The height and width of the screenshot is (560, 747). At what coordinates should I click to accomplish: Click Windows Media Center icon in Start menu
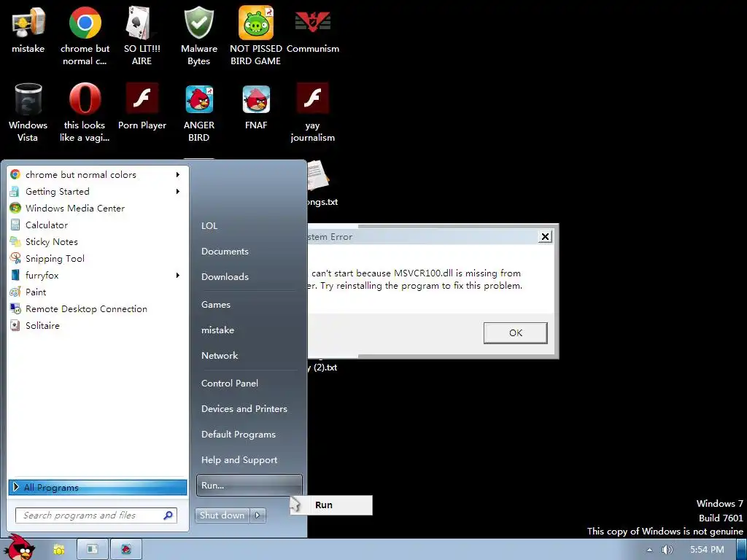pyautogui.click(x=15, y=208)
